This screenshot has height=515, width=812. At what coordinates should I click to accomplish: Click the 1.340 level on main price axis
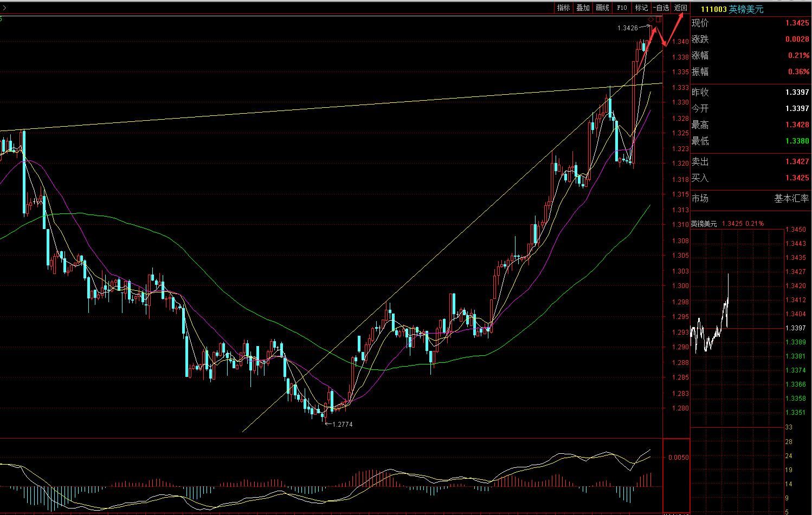pos(680,42)
